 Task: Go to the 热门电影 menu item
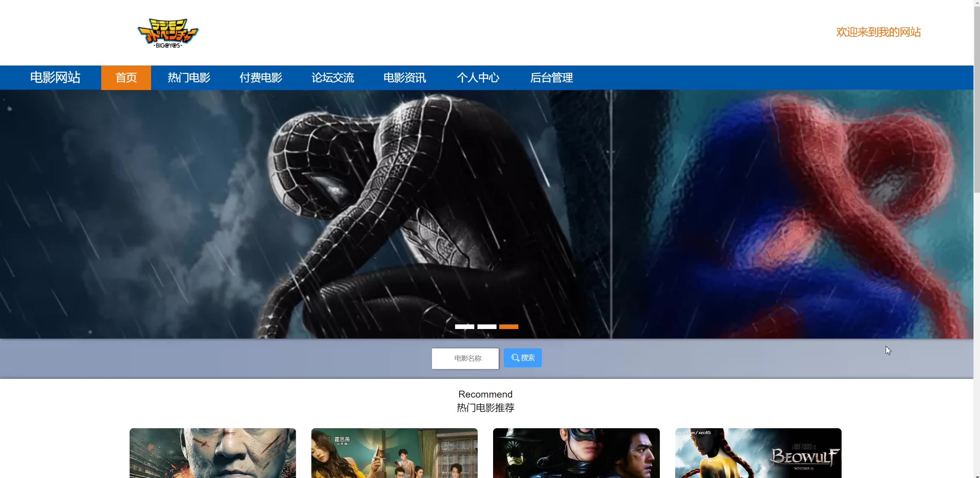click(189, 78)
